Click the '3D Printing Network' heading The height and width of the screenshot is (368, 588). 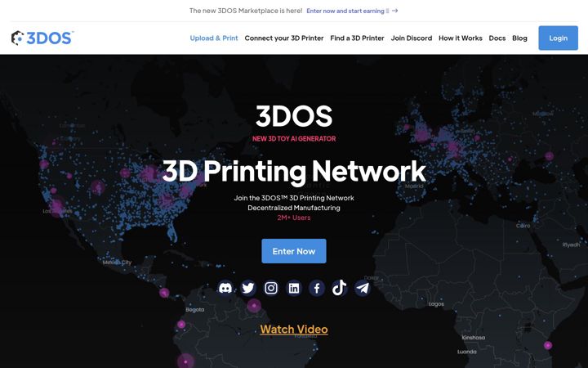coord(294,171)
